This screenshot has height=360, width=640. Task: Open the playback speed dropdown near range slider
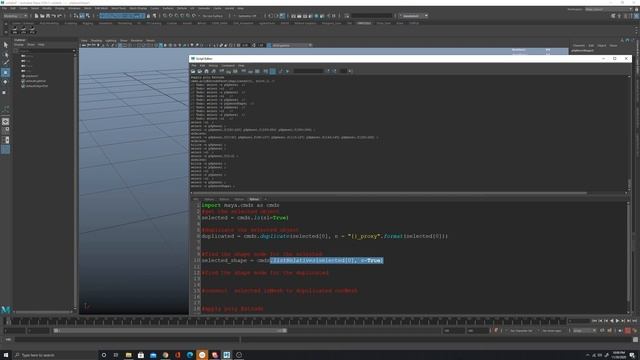tap(584, 331)
